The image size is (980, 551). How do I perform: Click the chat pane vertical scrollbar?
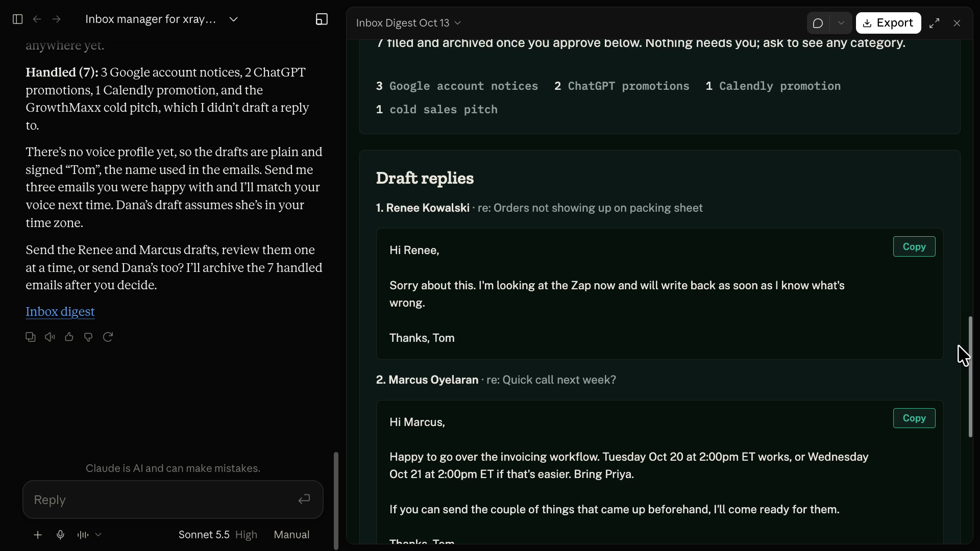click(336, 500)
